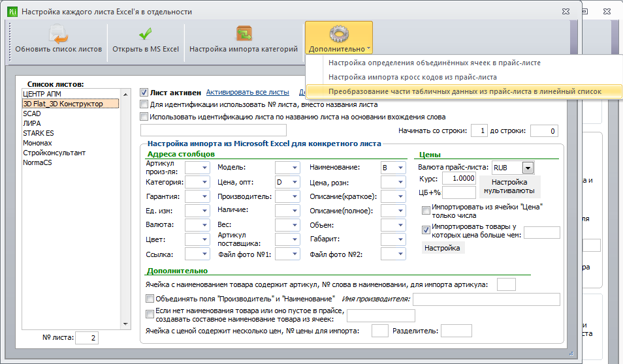Viewport: 623px width, 364px height.
Task: Expand the Наименование column dropdown
Action: [400, 168]
